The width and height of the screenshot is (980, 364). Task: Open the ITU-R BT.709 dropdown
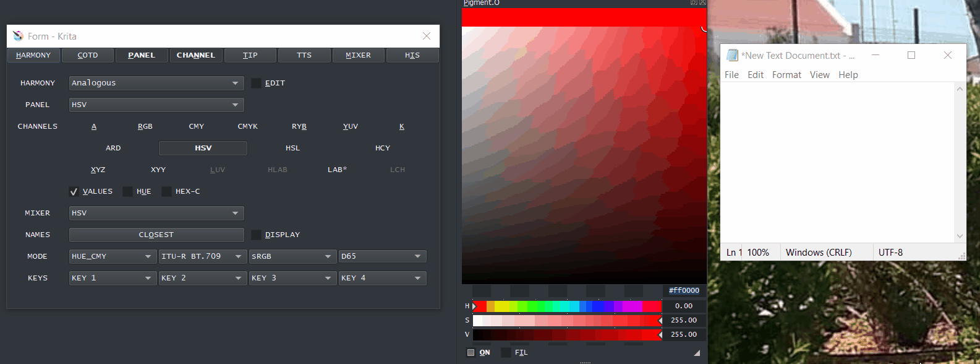203,256
